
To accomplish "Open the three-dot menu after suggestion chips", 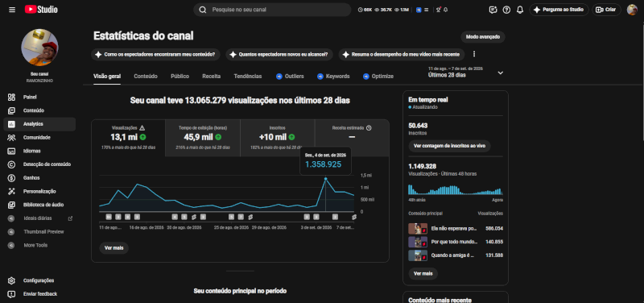I will tap(474, 54).
